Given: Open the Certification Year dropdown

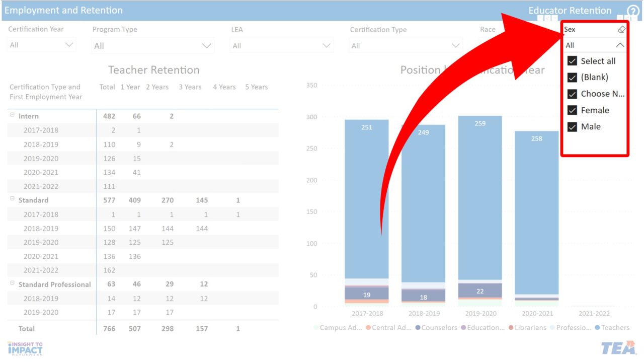Looking at the screenshot, I should (42, 45).
